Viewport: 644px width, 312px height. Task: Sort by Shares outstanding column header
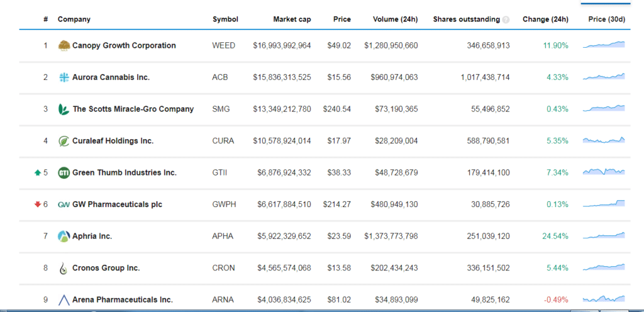coord(467,19)
